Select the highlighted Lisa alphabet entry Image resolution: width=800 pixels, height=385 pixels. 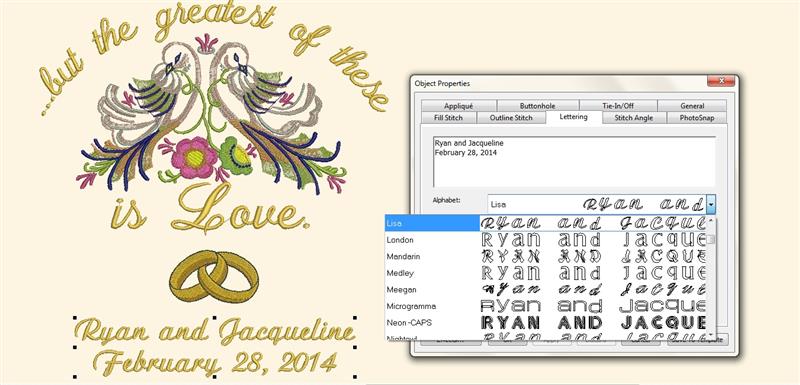coord(546,223)
